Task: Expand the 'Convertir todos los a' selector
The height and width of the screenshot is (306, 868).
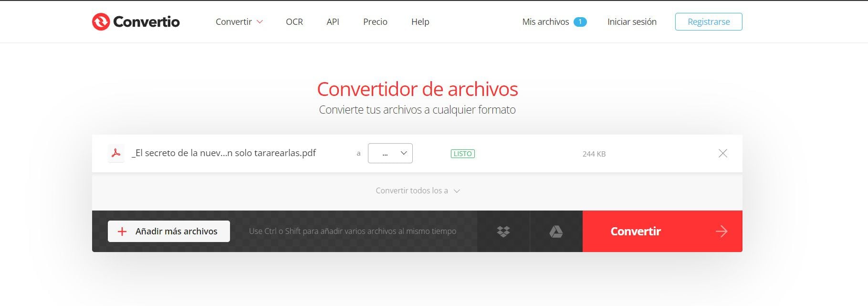Action: 418,191
